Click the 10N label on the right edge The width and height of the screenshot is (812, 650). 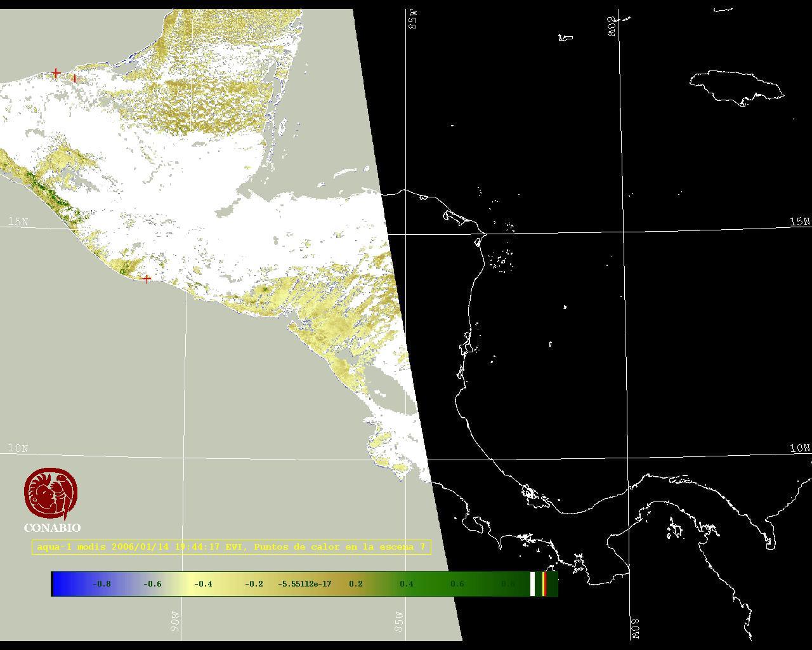799,448
